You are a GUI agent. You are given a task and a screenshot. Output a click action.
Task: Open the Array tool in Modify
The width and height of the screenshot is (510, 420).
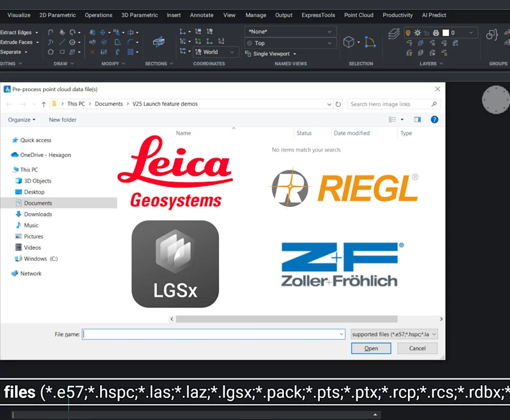point(130,52)
